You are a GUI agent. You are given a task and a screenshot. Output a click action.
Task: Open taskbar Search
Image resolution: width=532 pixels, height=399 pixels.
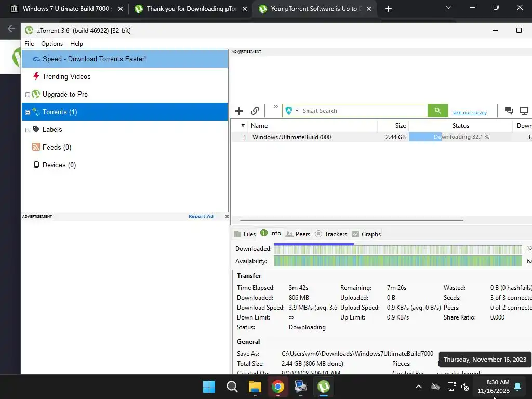tap(232, 387)
